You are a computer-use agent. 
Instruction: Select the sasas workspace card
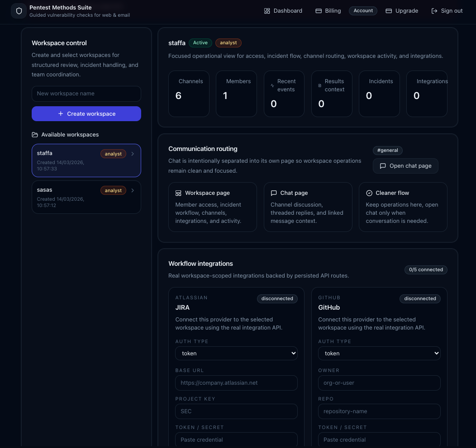coord(86,197)
